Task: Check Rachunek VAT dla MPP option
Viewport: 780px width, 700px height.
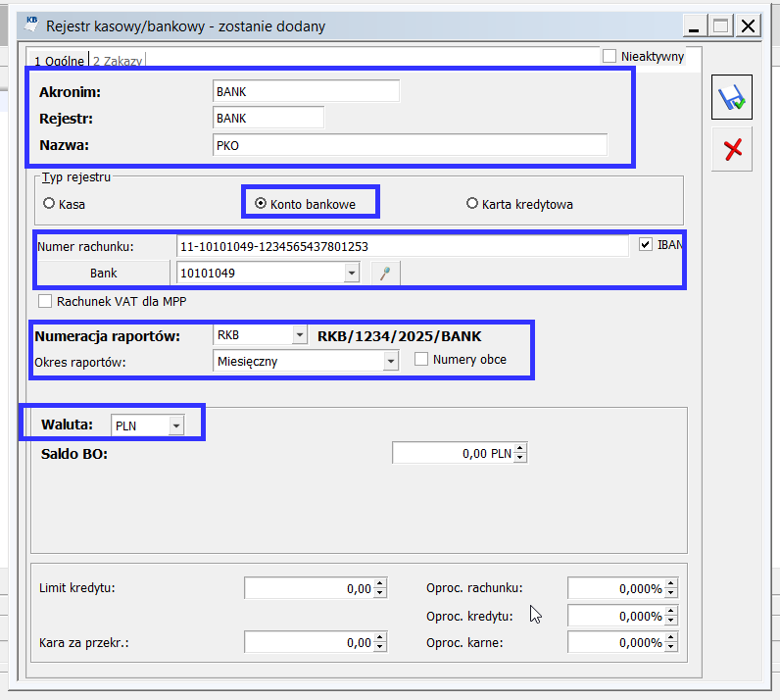Action: click(x=45, y=301)
